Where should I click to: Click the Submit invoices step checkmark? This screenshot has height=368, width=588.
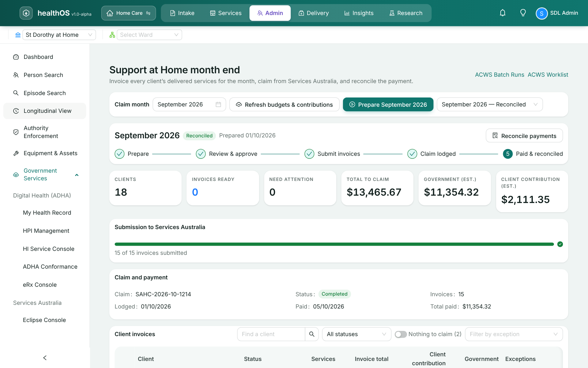pyautogui.click(x=309, y=154)
